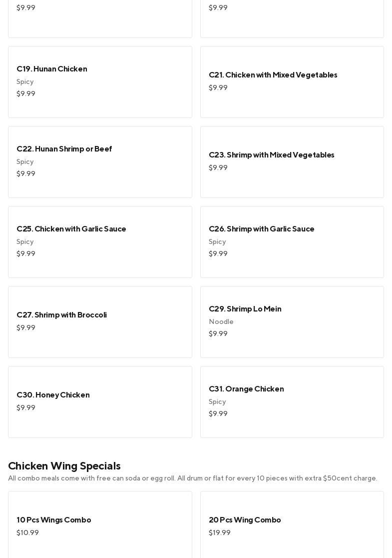
Task: Click the Chicken Wing Specials section heading
Action: [x=64, y=466]
